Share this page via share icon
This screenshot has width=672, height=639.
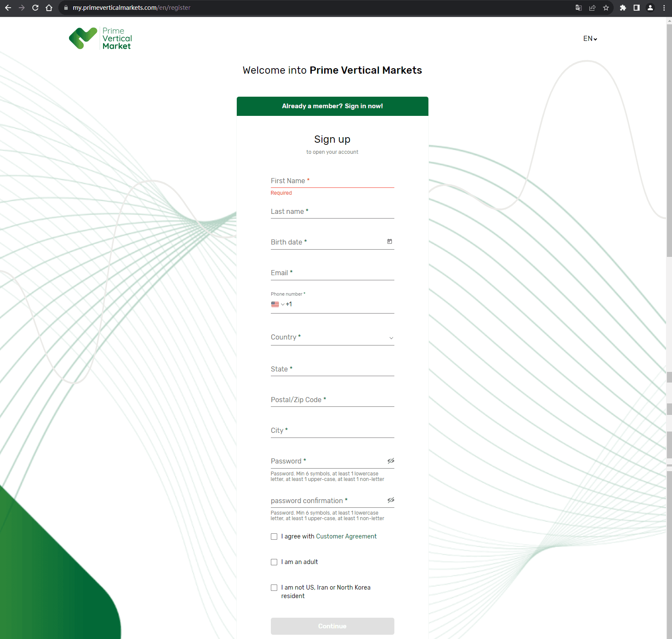click(x=592, y=8)
